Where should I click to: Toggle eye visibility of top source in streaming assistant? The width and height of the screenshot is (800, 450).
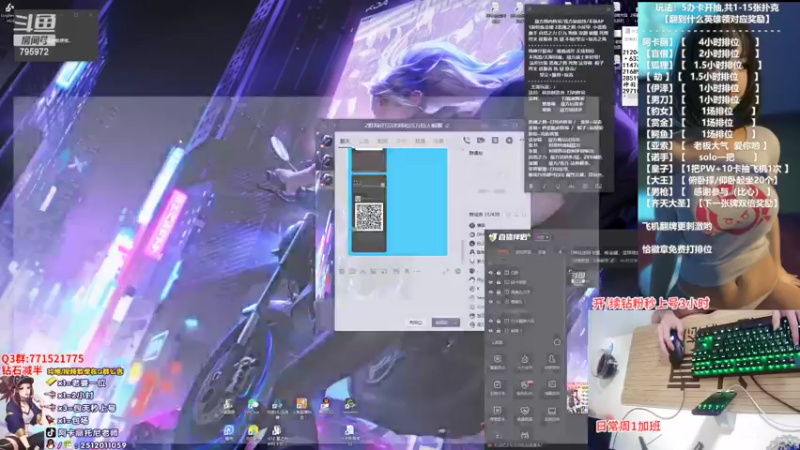(x=491, y=272)
